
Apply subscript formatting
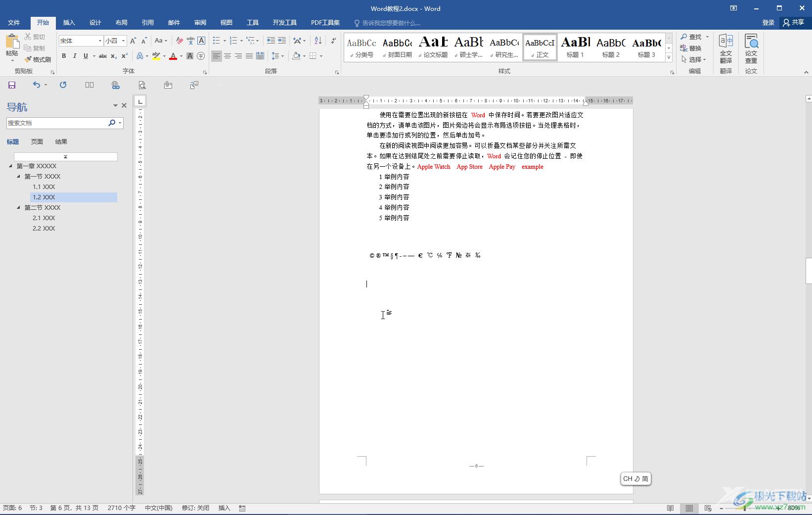[x=114, y=56]
